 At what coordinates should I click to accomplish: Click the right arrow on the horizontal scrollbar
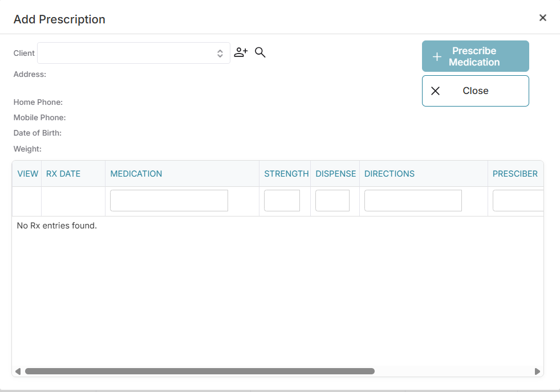point(537,371)
